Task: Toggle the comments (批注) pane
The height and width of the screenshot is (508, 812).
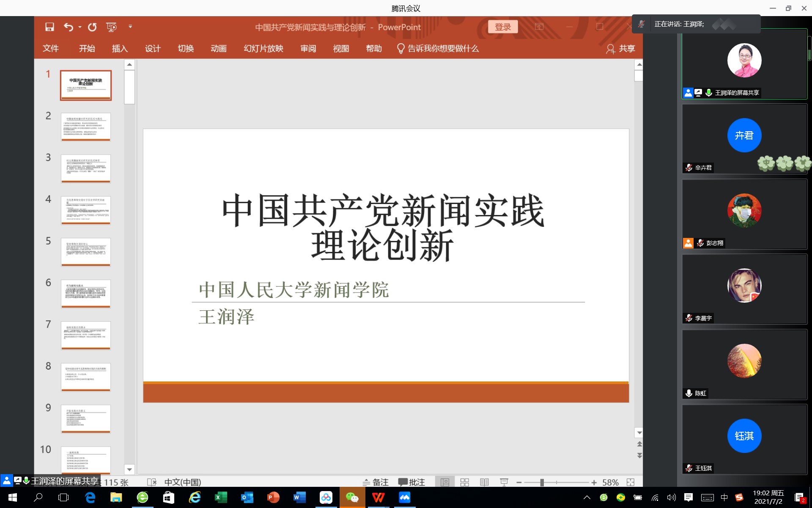Action: coord(411,482)
